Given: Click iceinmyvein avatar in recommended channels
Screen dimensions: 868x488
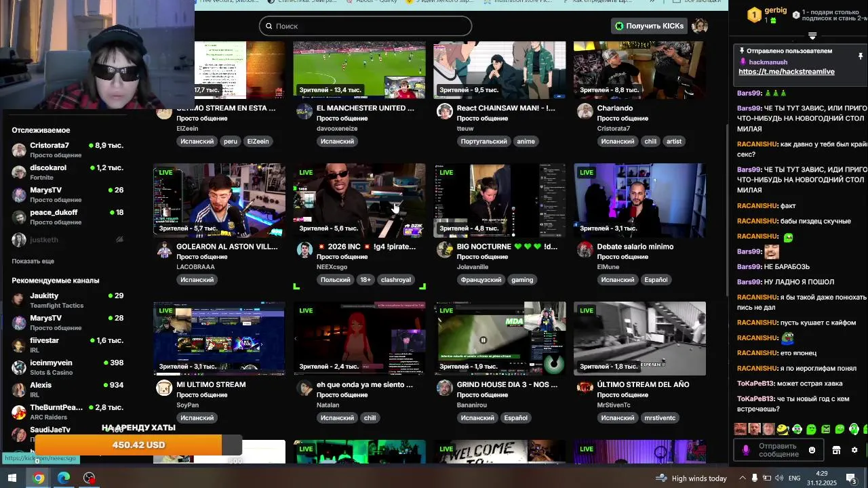Looking at the screenshot, I should point(19,367).
